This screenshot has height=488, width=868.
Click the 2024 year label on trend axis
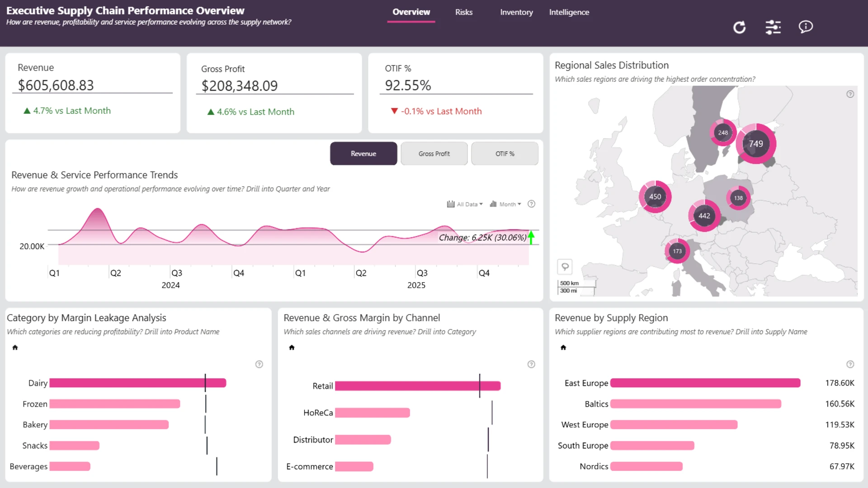coord(170,285)
